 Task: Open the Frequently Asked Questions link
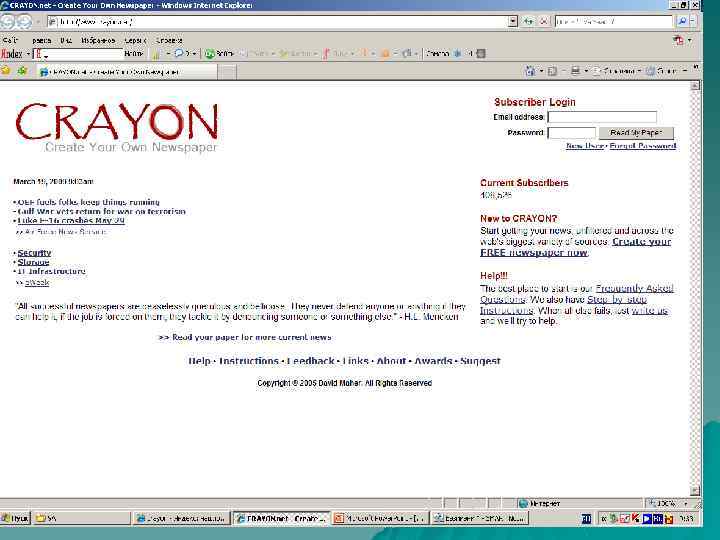pos(576,294)
